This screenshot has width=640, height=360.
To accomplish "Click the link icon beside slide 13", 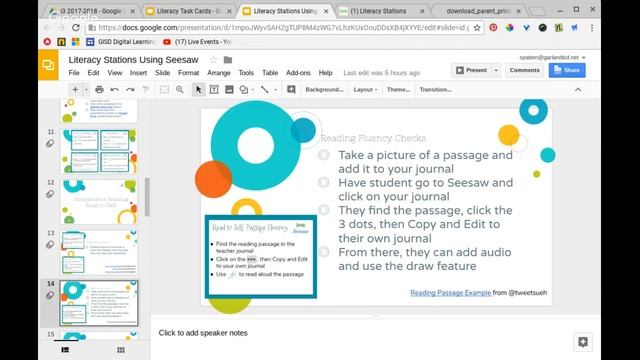I will pos(50,245).
